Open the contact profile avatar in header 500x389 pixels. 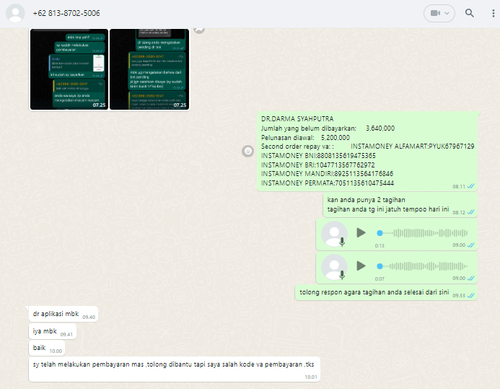click(x=15, y=13)
